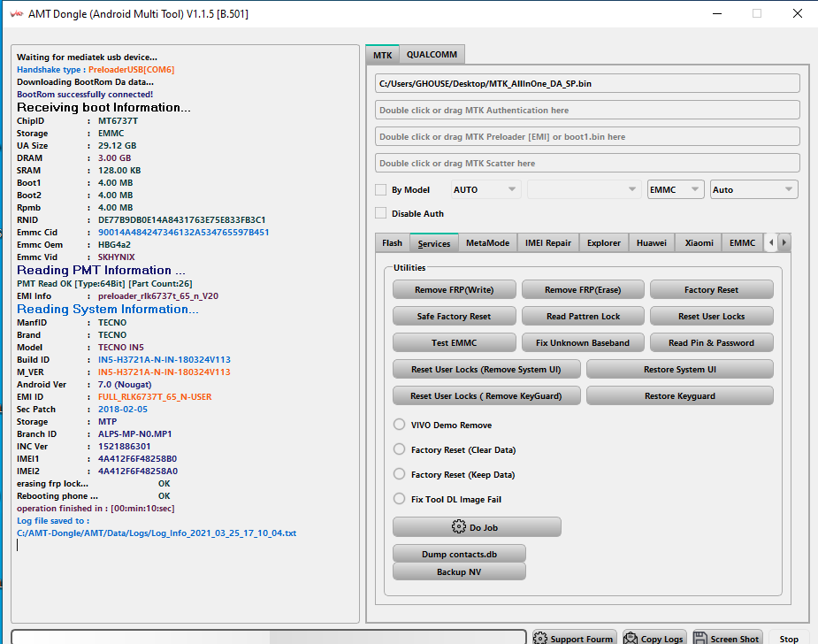Screen dimensions: 818x644
Task: Open the IMEI Repair tab
Action: 547,242
